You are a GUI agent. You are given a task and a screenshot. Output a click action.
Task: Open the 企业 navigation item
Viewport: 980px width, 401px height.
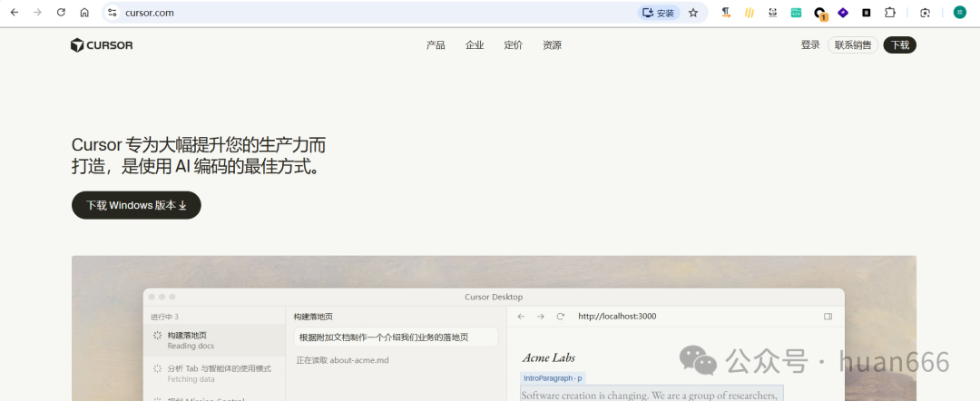click(475, 45)
